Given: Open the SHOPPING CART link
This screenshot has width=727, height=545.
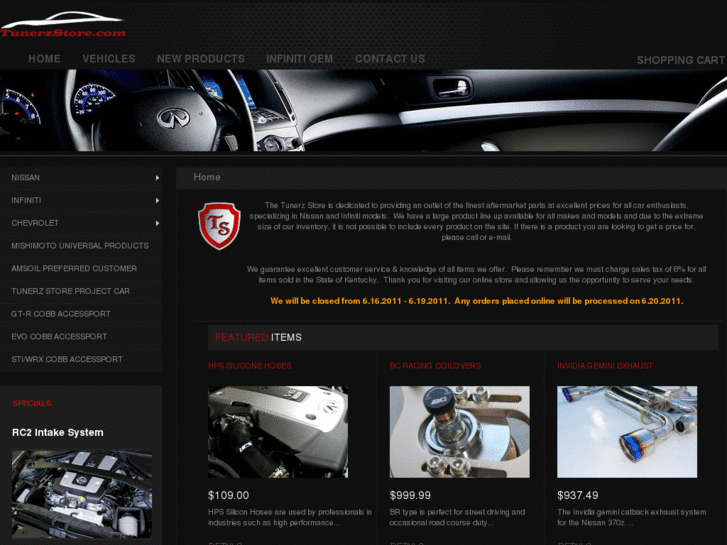Looking at the screenshot, I should coord(681,60).
